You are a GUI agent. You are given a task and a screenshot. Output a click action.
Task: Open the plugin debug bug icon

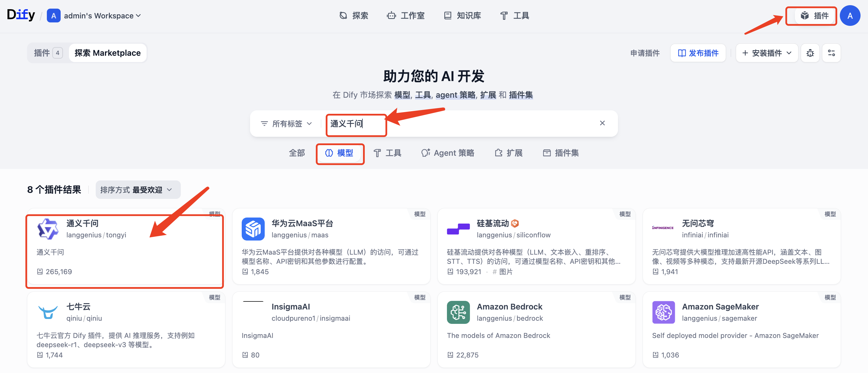(x=810, y=53)
